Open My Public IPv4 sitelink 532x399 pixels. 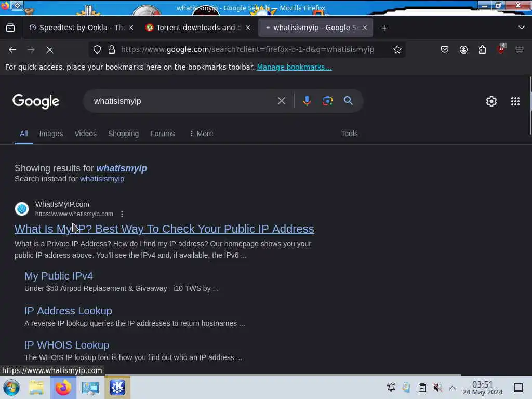click(x=58, y=276)
